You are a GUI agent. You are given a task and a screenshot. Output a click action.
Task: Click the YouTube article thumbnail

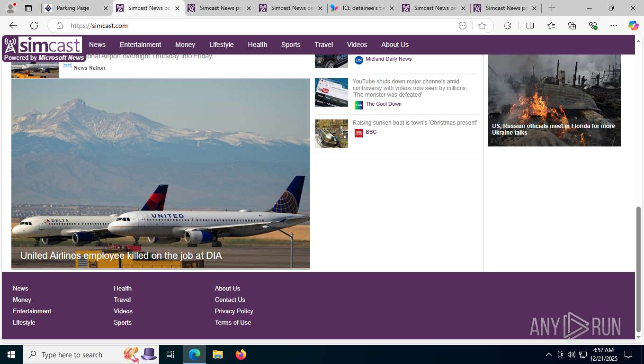coord(331,92)
